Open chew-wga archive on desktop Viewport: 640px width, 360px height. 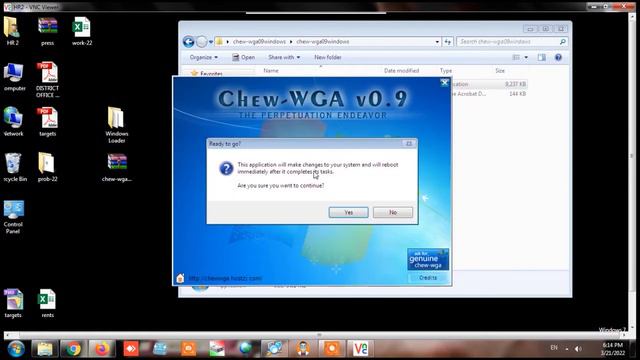tap(117, 167)
